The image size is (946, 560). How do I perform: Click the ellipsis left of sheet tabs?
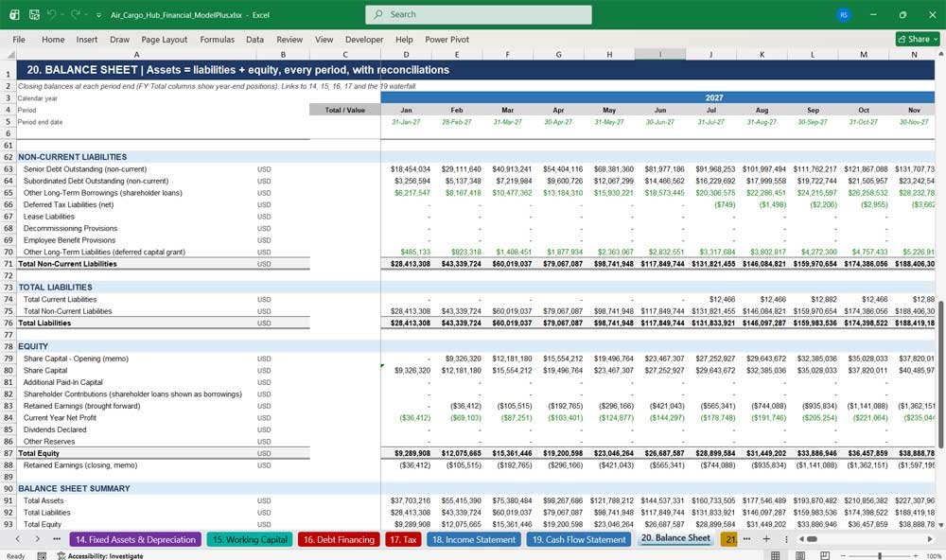[x=57, y=539]
